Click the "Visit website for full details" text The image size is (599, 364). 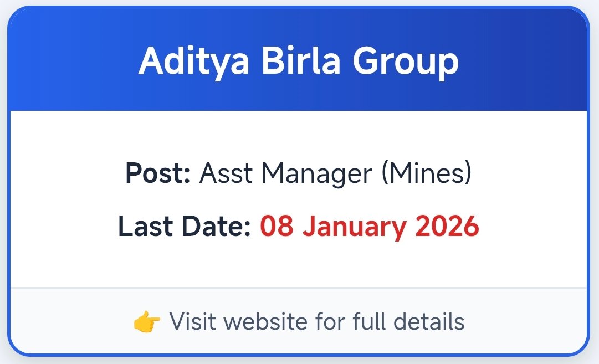click(316, 321)
